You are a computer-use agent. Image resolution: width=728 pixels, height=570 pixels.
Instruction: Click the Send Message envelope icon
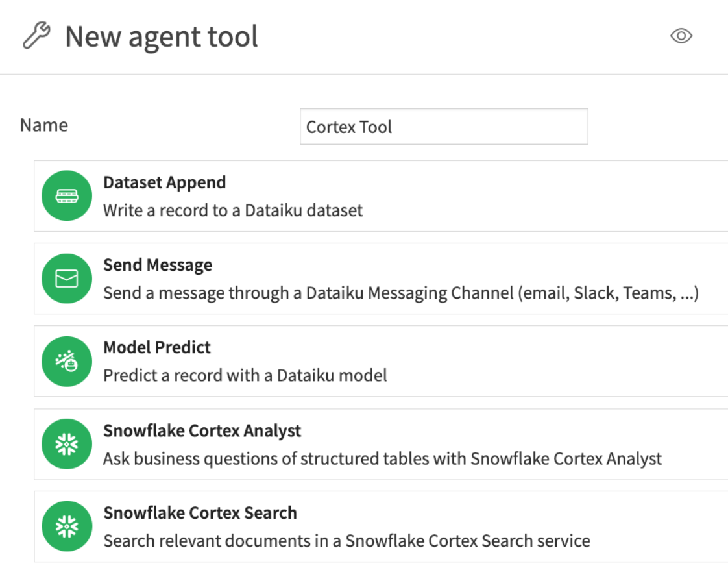66,278
